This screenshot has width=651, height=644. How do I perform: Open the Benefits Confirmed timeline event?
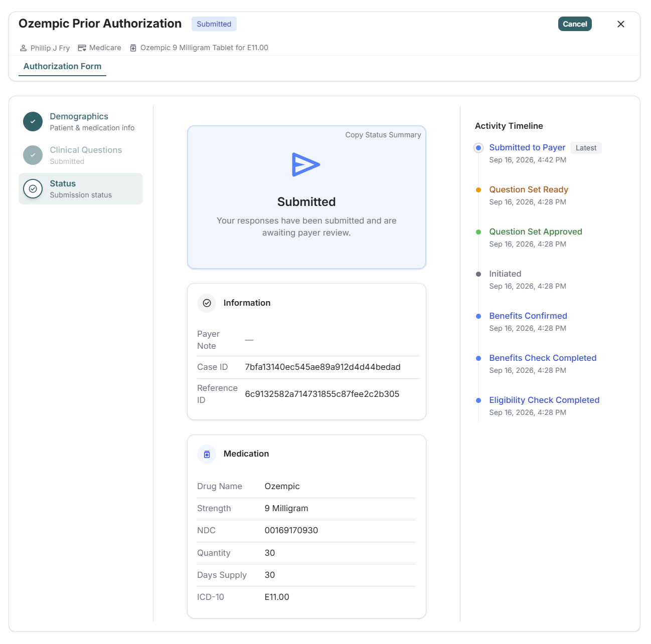click(x=528, y=316)
